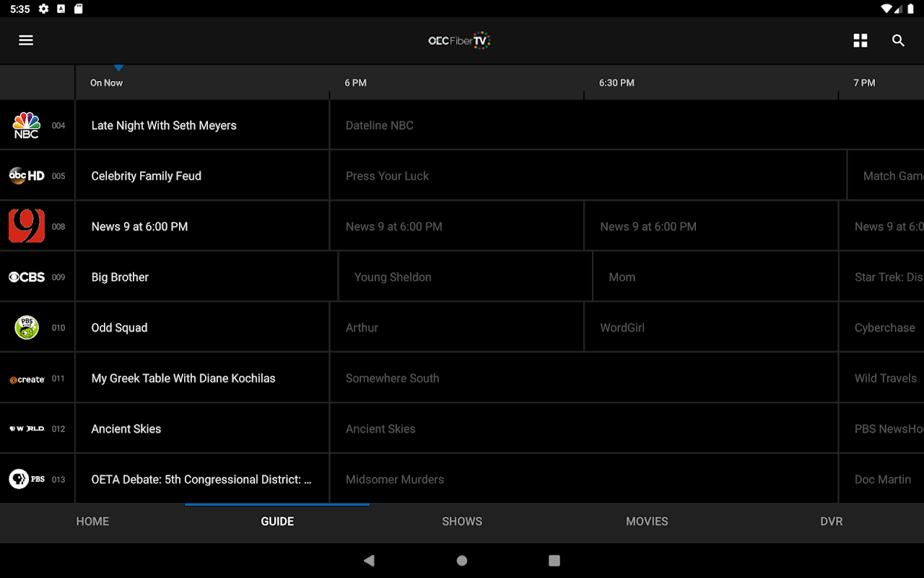Open Odd Squad listing
This screenshot has width=924, height=578.
pos(202,327)
